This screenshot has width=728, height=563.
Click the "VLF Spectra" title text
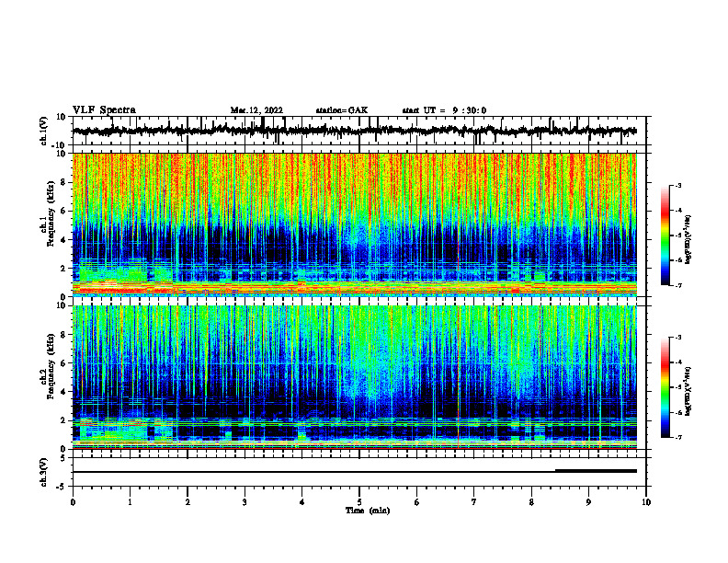point(104,110)
